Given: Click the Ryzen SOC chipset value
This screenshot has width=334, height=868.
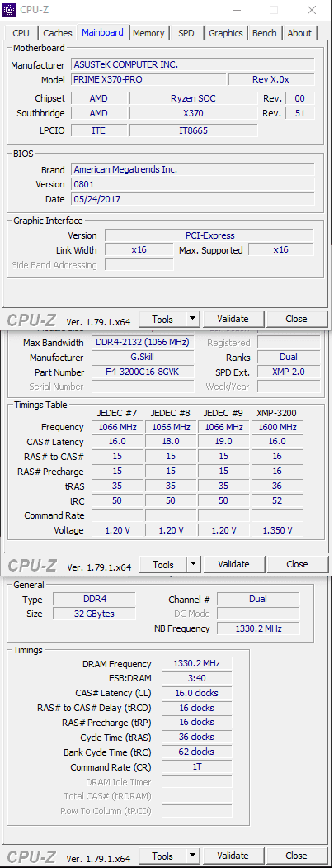Looking at the screenshot, I should [x=194, y=98].
